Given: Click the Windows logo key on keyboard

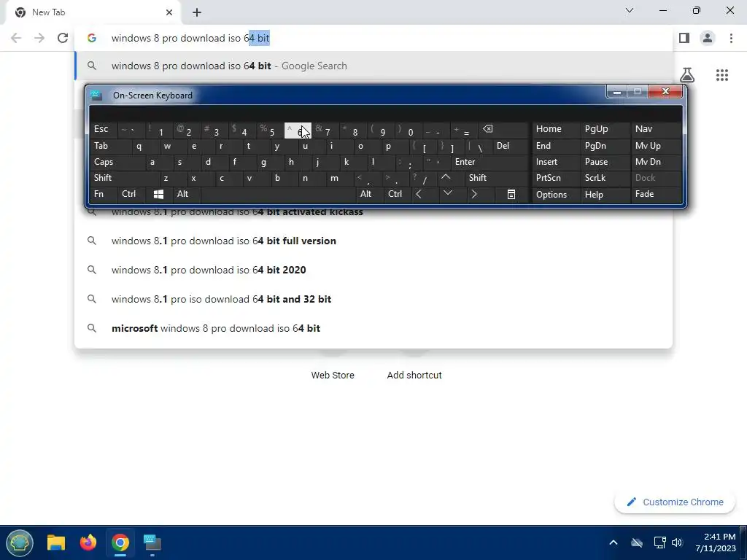Looking at the screenshot, I should click(158, 194).
